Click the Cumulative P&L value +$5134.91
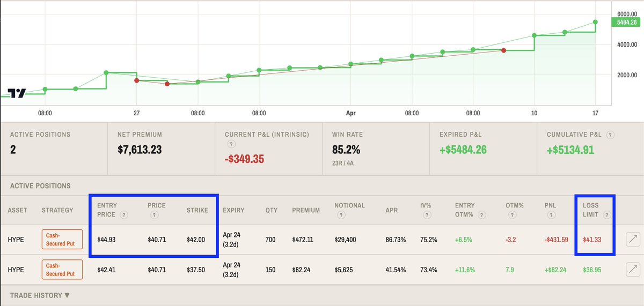This screenshot has height=306, width=644. (570, 150)
